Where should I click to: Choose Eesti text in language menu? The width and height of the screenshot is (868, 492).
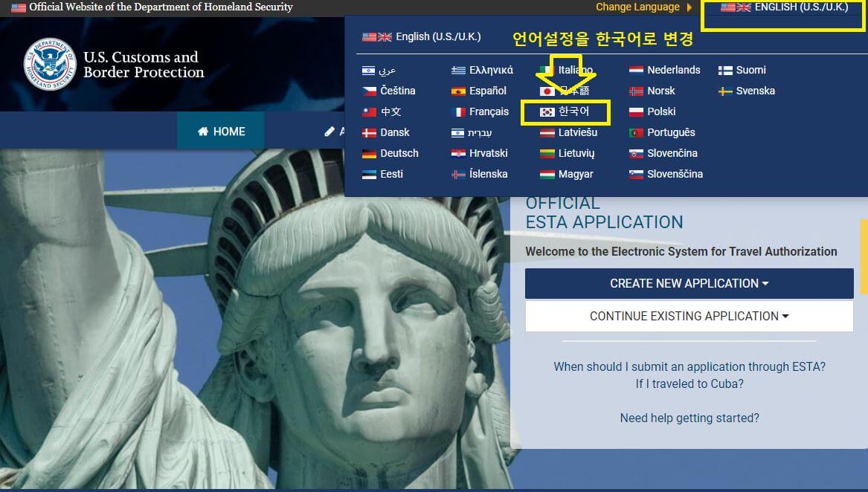pyautogui.click(x=391, y=175)
